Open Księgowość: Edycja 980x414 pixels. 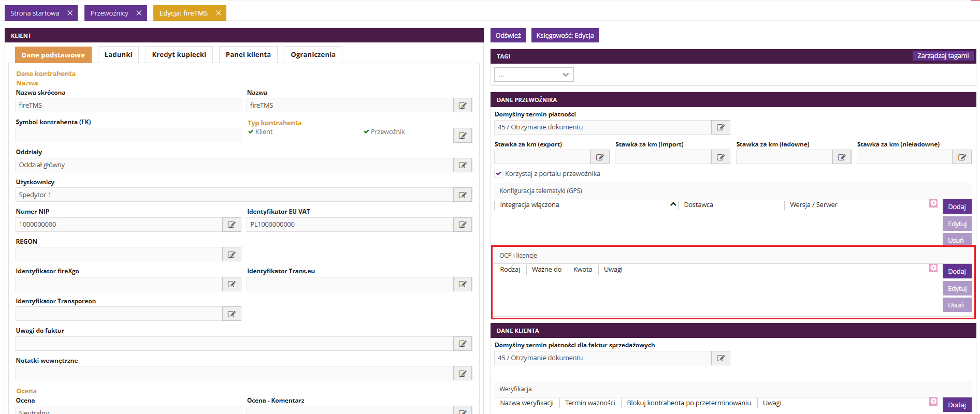click(x=565, y=35)
